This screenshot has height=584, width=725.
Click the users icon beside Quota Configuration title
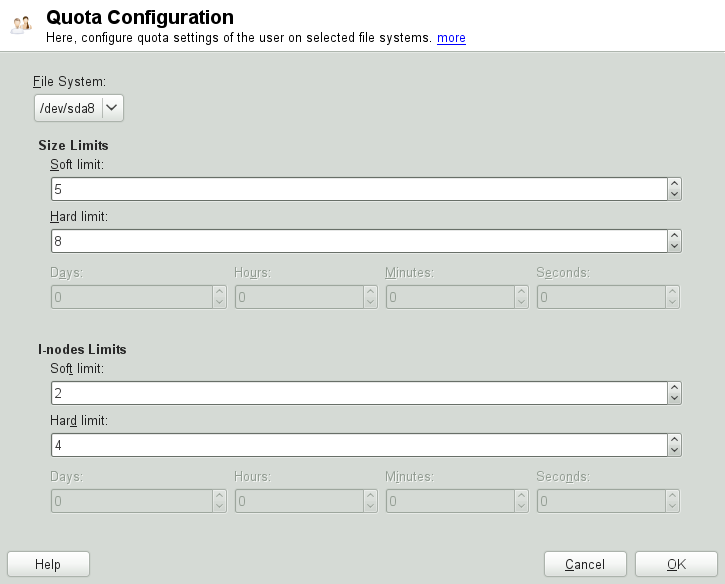point(21,24)
